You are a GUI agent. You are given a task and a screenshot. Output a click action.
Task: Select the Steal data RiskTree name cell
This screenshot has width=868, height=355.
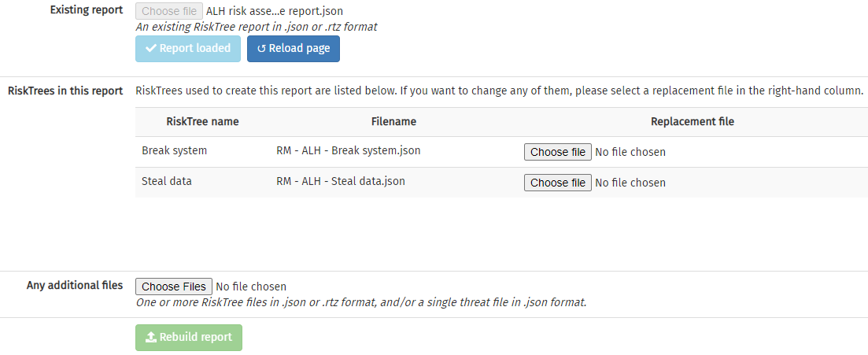pyautogui.click(x=167, y=181)
